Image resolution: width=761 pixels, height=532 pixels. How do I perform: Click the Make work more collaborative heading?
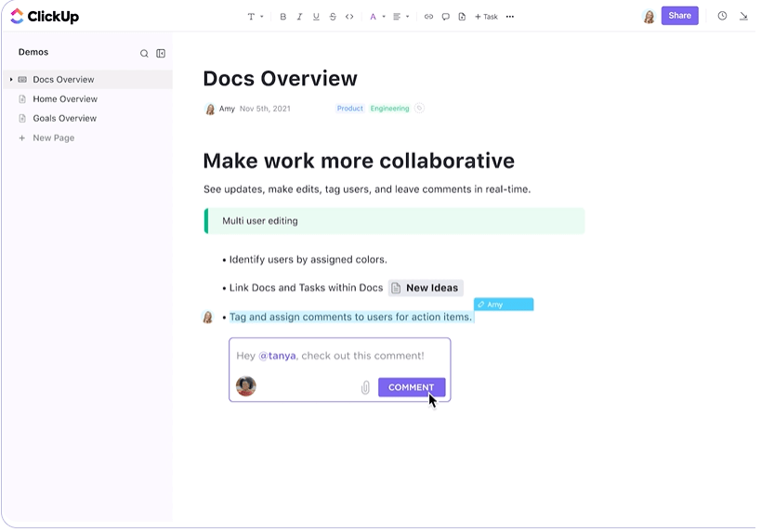[359, 161]
